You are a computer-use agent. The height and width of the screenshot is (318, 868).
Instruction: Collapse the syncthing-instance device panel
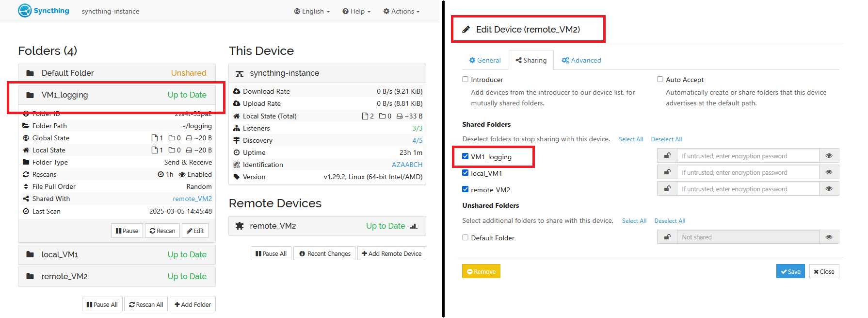[327, 73]
